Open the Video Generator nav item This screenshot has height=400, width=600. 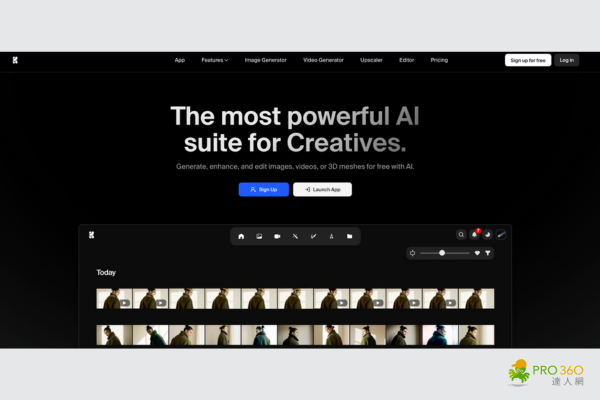click(x=323, y=60)
